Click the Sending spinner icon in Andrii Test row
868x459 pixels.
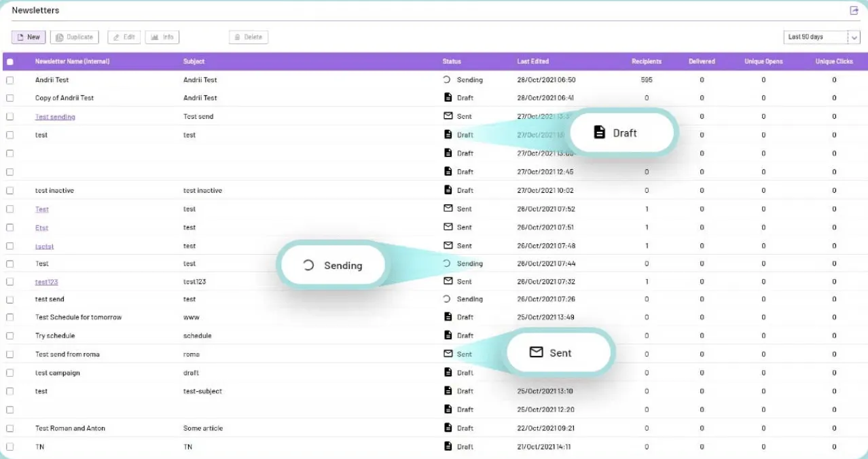[x=447, y=79]
